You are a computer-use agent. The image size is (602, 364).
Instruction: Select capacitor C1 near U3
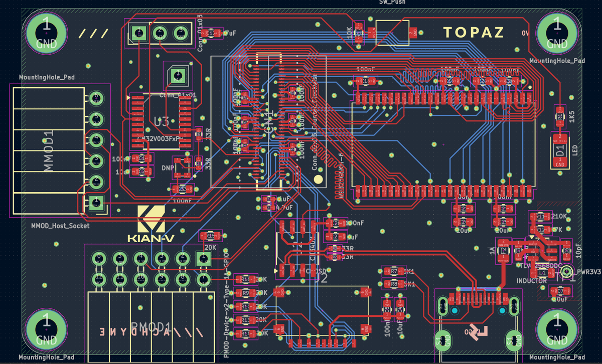click(x=141, y=158)
